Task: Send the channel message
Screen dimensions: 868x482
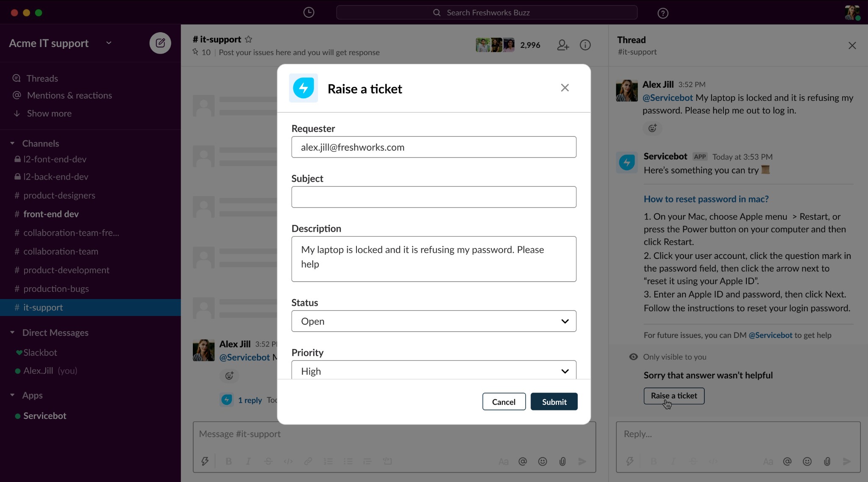Action: 582,461
